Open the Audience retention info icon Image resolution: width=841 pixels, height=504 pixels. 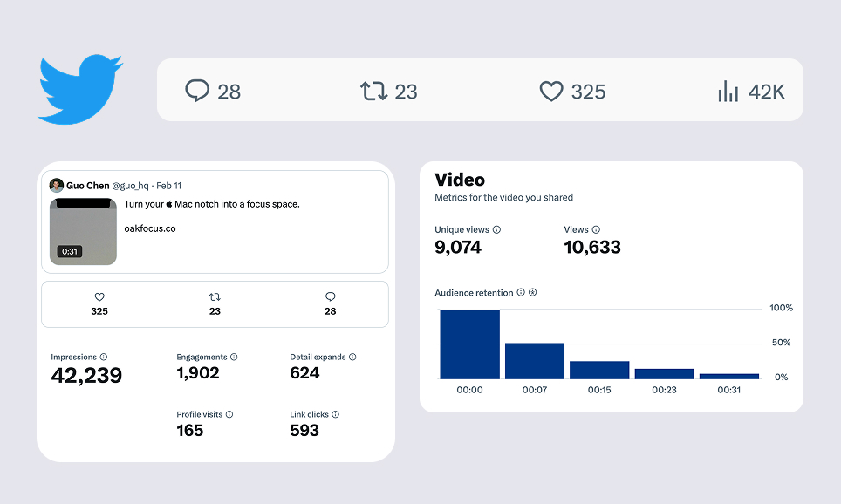521,292
